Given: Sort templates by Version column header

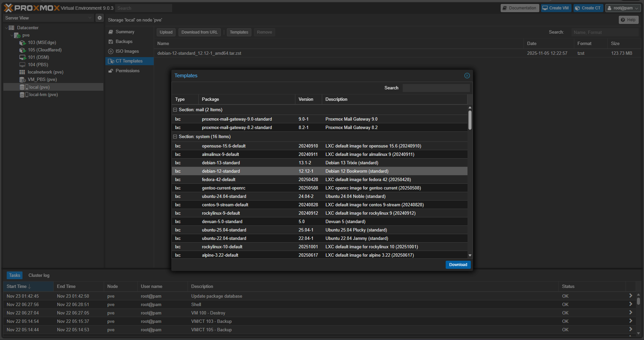Looking at the screenshot, I should [x=308, y=99].
